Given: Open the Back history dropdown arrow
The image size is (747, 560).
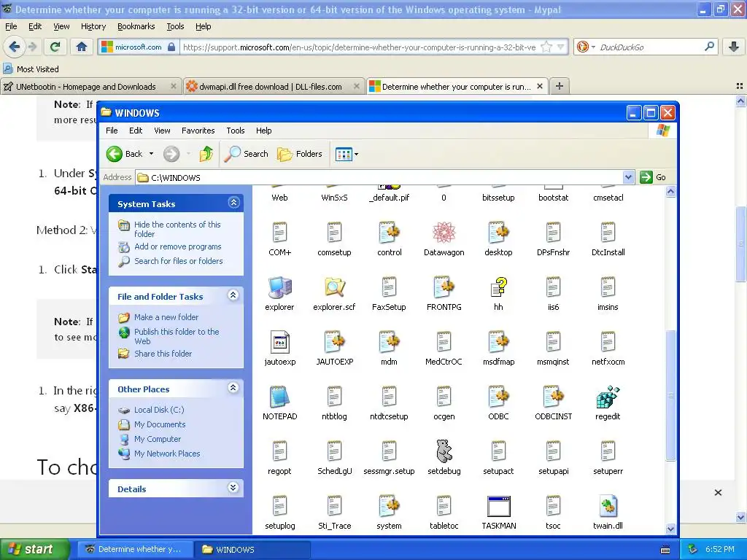Looking at the screenshot, I should pos(152,154).
